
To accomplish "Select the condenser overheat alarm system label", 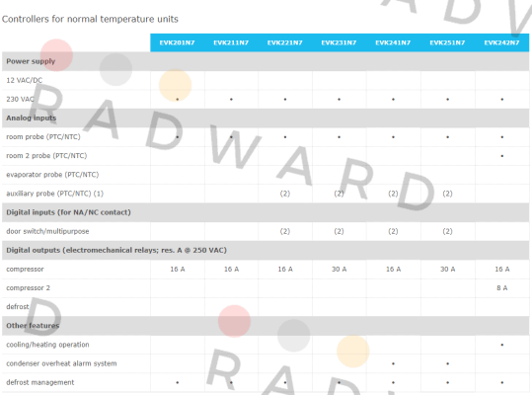I will [61, 363].
